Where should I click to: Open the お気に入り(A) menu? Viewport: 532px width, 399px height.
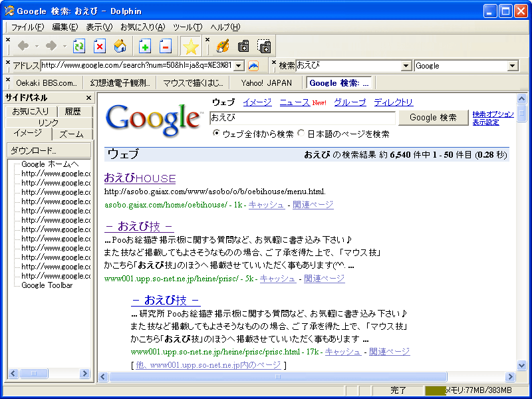pyautogui.click(x=143, y=27)
